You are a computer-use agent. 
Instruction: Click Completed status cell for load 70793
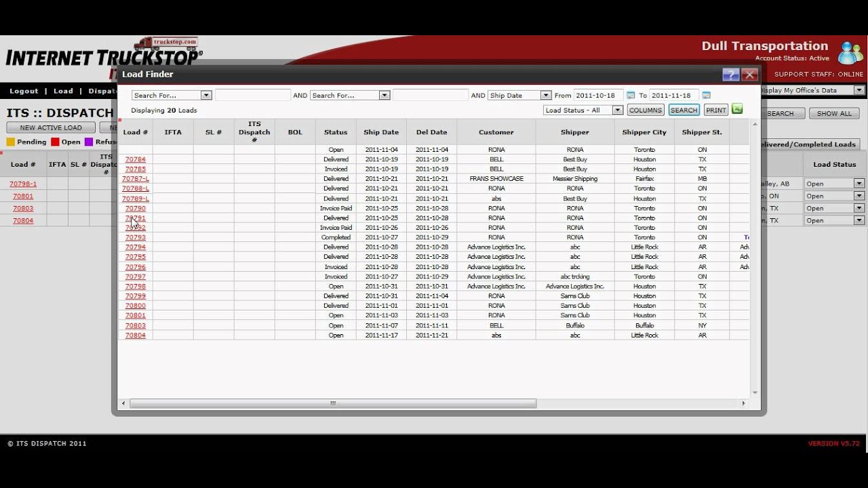[x=336, y=237]
